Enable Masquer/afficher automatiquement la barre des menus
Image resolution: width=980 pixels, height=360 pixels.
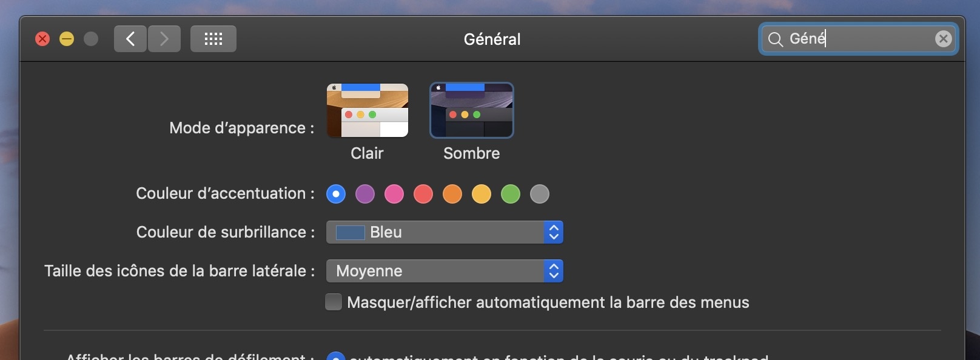click(x=334, y=302)
